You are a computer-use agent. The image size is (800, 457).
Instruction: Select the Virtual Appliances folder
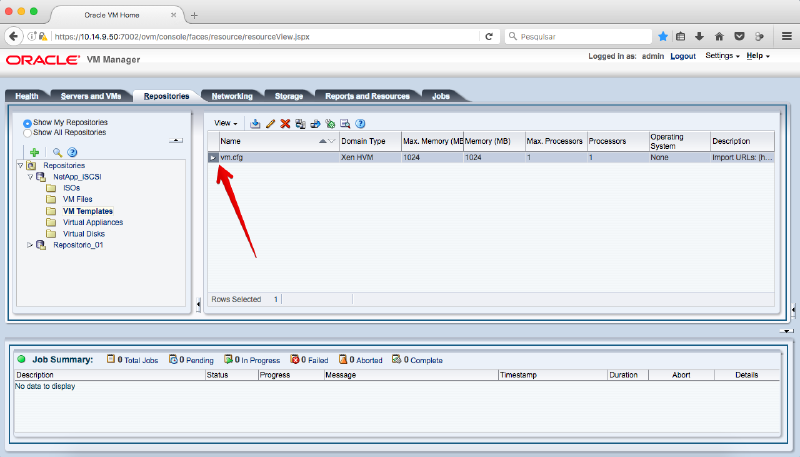click(93, 222)
